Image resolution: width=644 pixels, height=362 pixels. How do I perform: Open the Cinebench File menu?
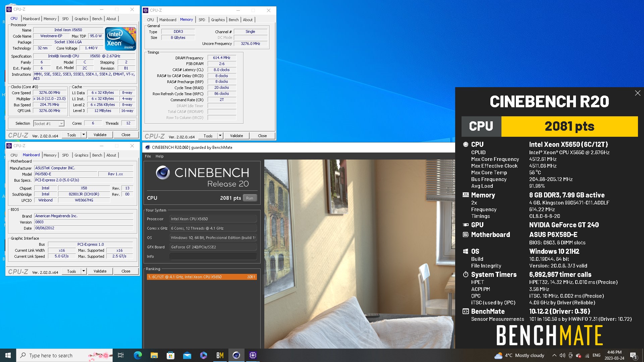pyautogui.click(x=148, y=156)
